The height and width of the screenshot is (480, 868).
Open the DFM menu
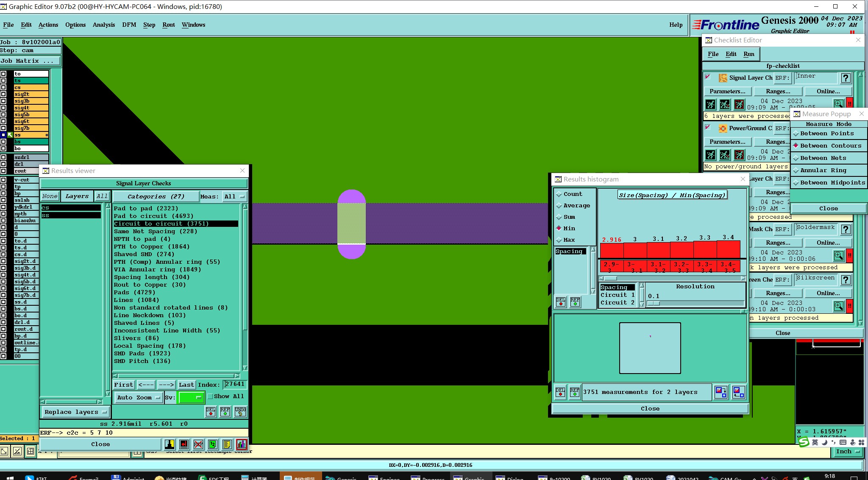pos(129,25)
